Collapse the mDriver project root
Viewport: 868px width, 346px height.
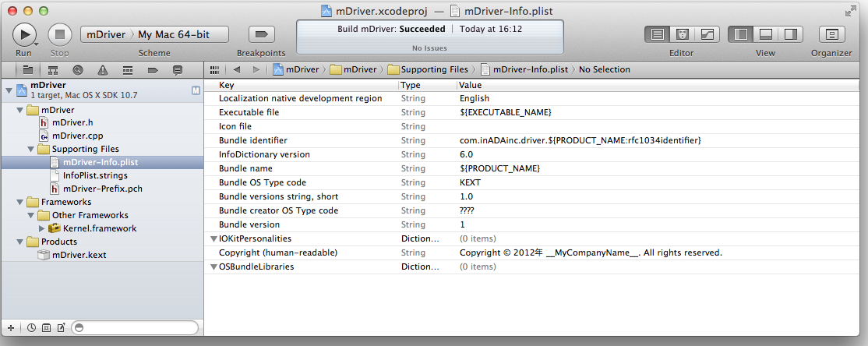[9, 90]
